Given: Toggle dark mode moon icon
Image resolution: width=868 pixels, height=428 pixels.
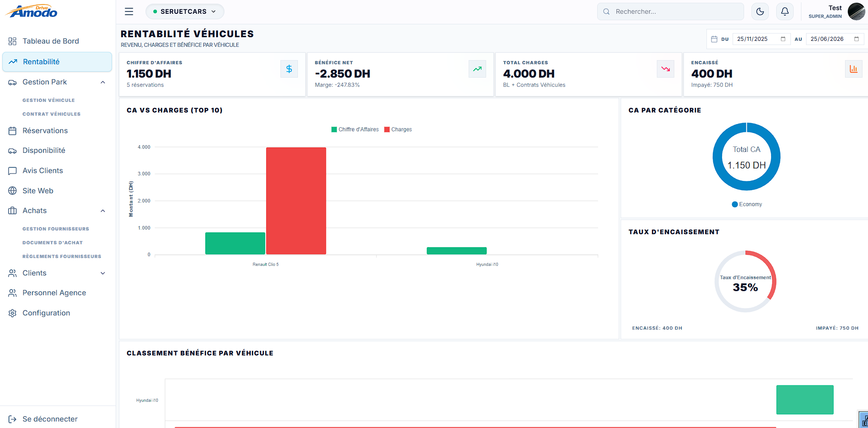Looking at the screenshot, I should pos(760,11).
